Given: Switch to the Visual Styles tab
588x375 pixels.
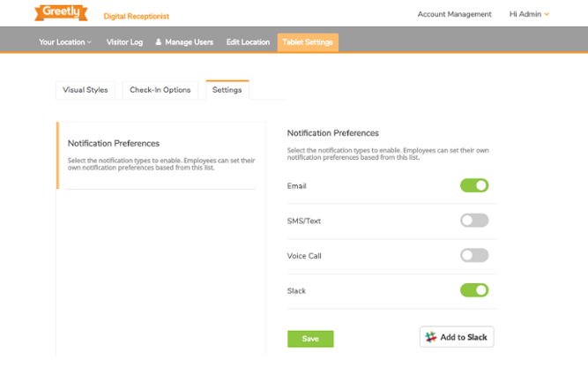Looking at the screenshot, I should click(86, 90).
